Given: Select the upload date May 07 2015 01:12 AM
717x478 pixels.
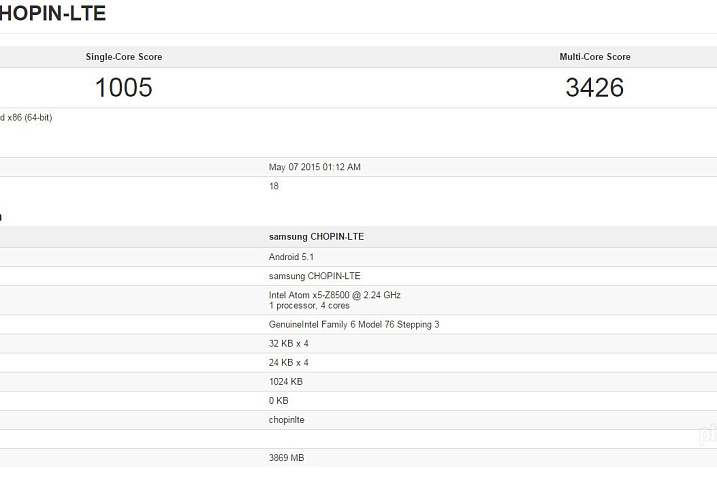Looking at the screenshot, I should tap(315, 167).
